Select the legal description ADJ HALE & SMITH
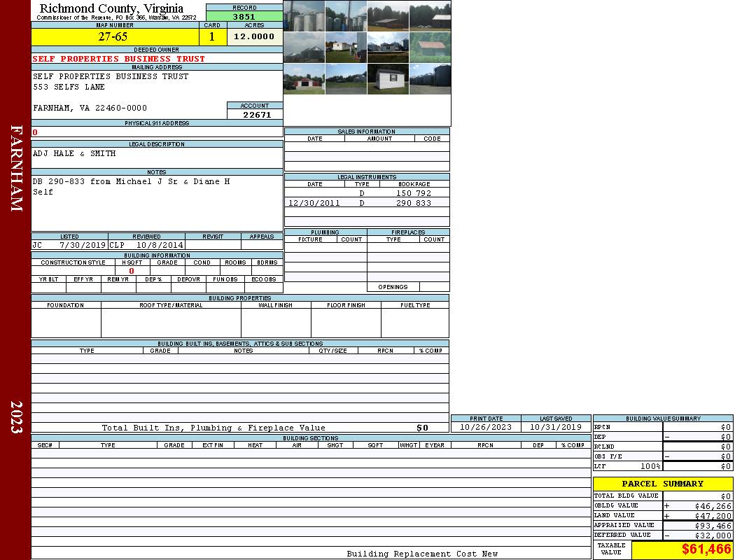This screenshot has height=560, width=735. pos(74,154)
